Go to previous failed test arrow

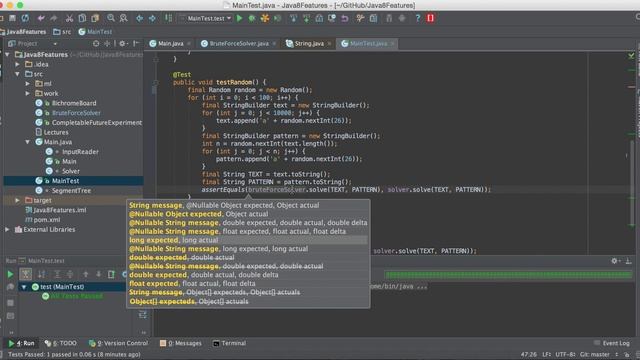point(86,274)
